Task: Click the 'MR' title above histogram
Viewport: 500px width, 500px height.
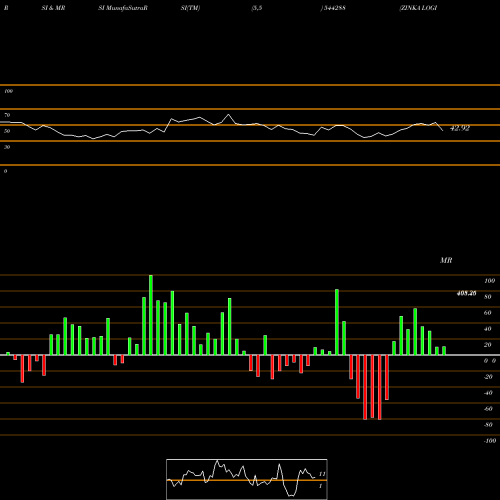Action: pyautogui.click(x=446, y=260)
